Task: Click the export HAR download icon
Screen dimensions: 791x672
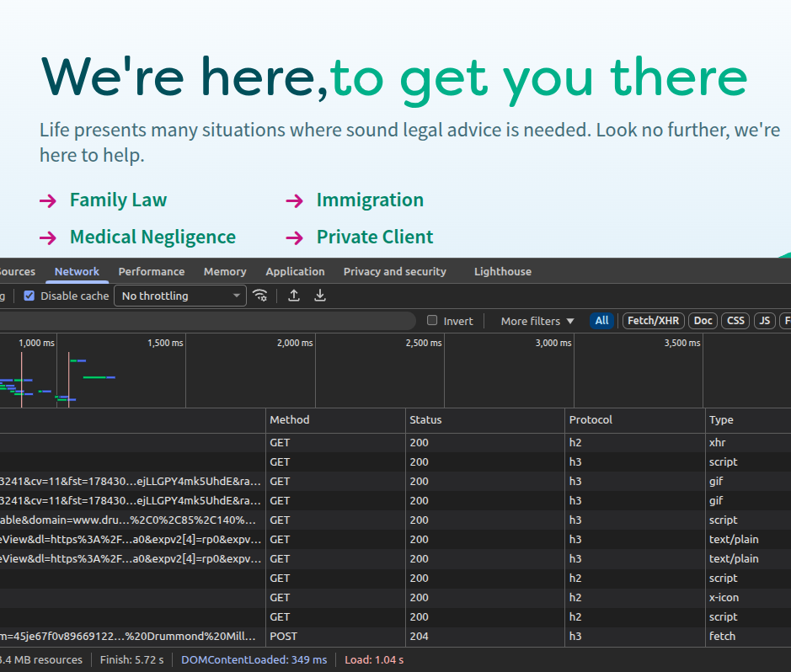Action: (320, 296)
